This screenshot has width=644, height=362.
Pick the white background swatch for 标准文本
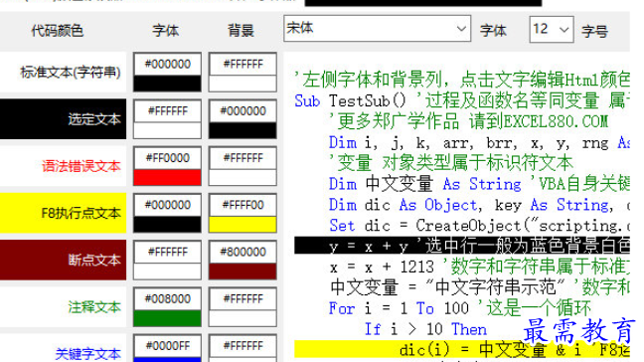click(x=242, y=84)
